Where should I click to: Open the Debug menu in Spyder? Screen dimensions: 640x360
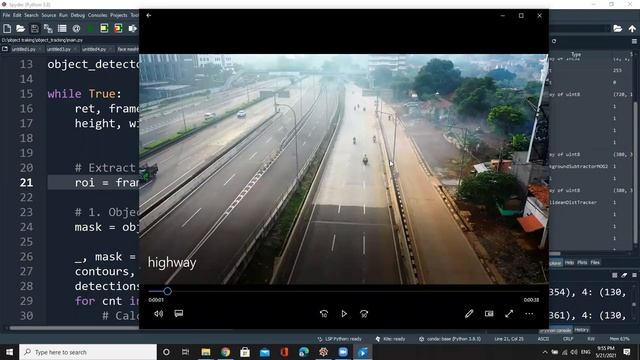point(78,15)
